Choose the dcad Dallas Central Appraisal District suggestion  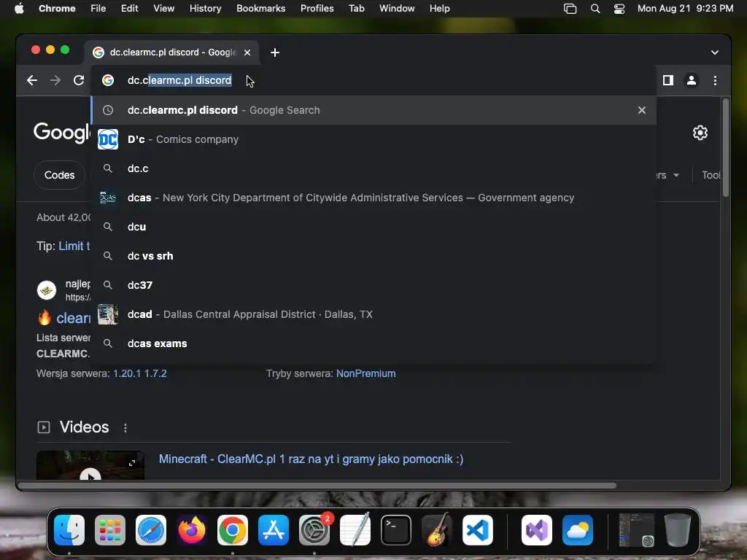[373, 314]
